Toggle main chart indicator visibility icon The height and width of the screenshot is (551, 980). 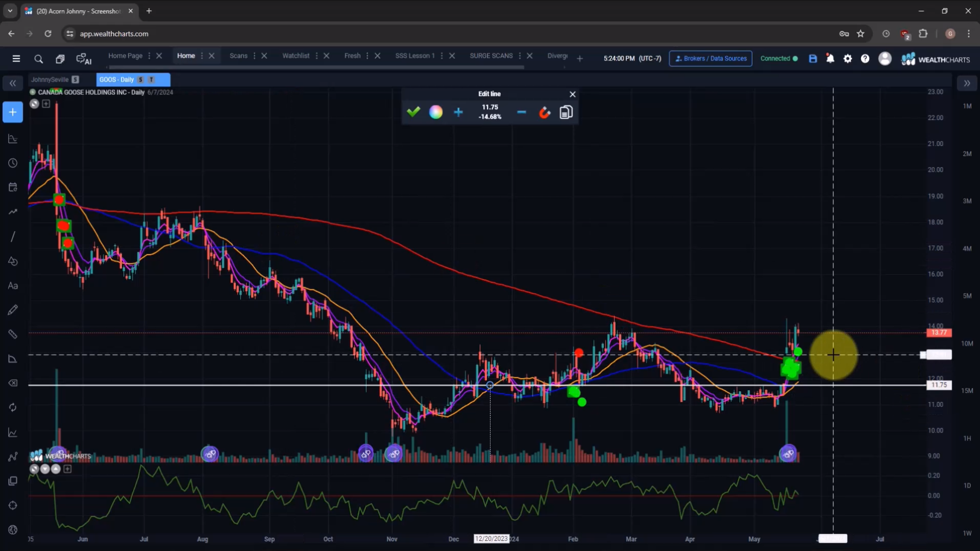click(34, 104)
